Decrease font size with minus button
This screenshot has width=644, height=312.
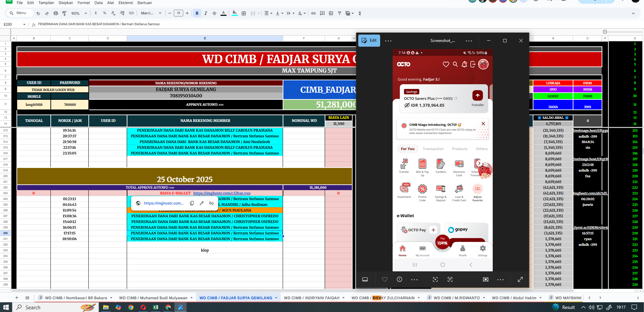[170, 13]
